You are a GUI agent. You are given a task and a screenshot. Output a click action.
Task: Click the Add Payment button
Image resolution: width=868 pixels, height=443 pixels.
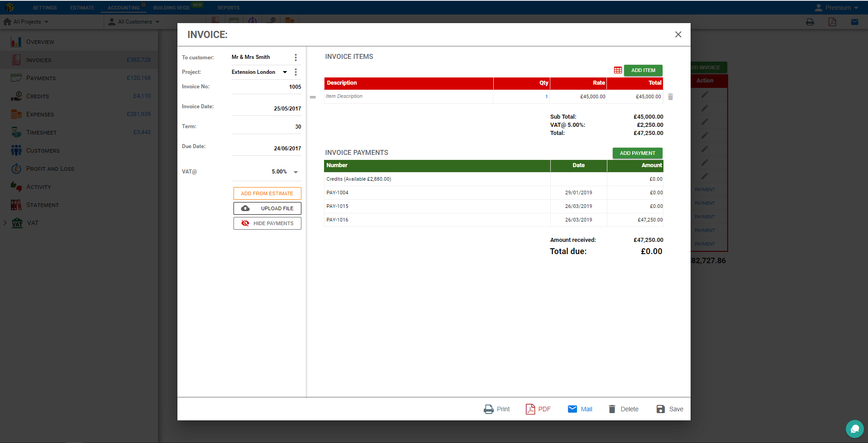tap(637, 153)
